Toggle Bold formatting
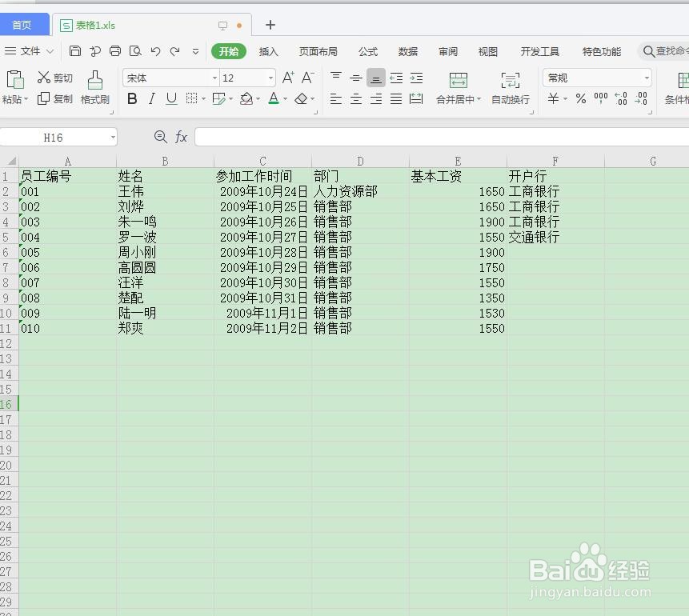The image size is (689, 616). pyautogui.click(x=132, y=99)
